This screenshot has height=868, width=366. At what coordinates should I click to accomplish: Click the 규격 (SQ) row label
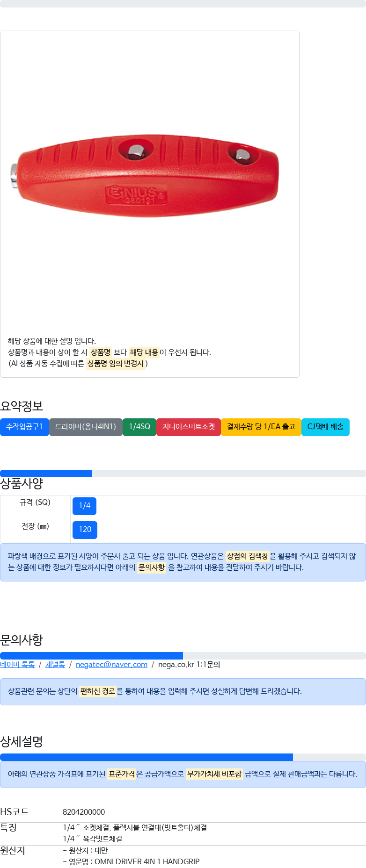(x=35, y=502)
